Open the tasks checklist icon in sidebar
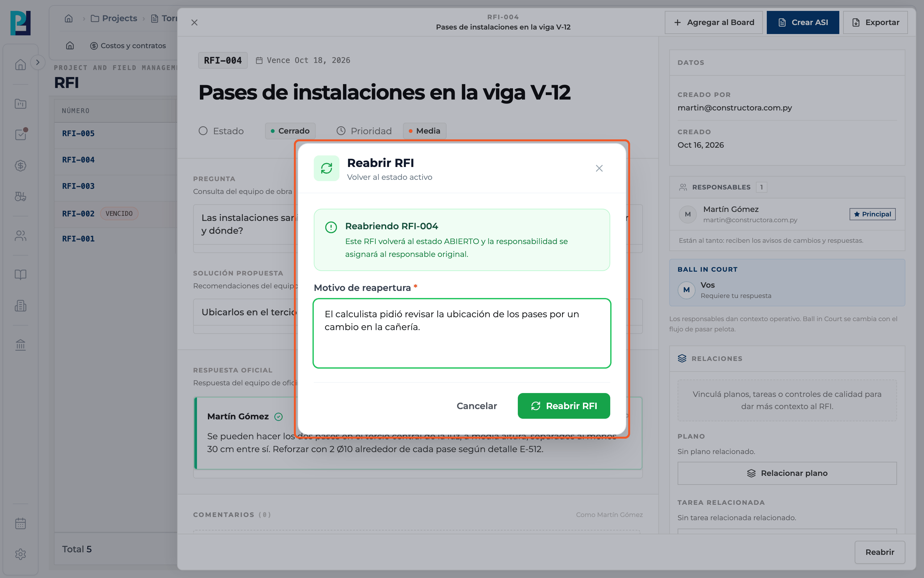This screenshot has width=924, height=578. [x=21, y=135]
